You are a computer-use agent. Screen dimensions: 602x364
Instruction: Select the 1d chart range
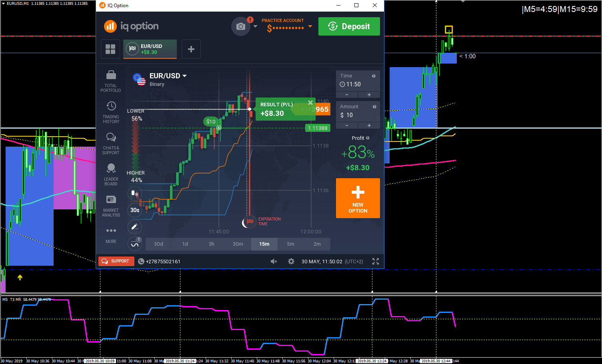click(185, 244)
